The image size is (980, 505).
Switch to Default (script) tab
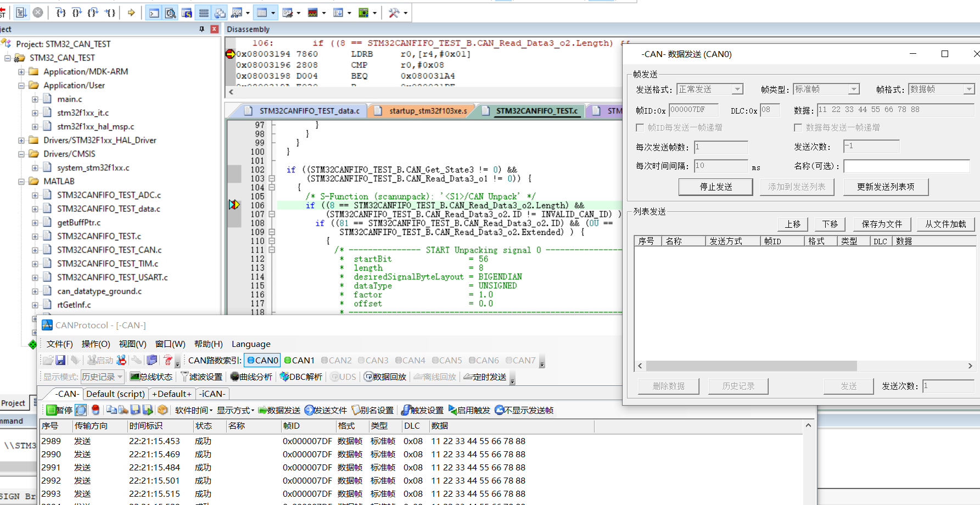(x=115, y=394)
